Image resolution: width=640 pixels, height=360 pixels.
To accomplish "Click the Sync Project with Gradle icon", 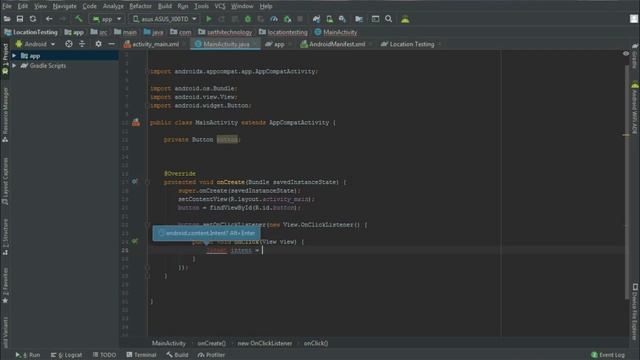I will coord(316,19).
